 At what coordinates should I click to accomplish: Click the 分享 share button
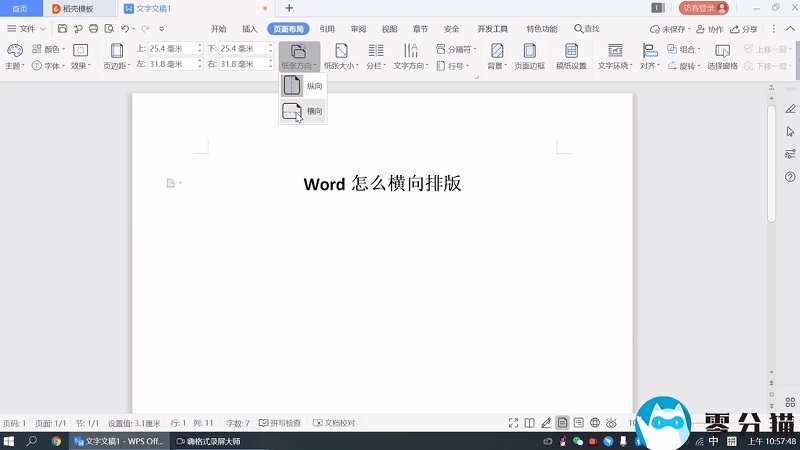(744, 29)
